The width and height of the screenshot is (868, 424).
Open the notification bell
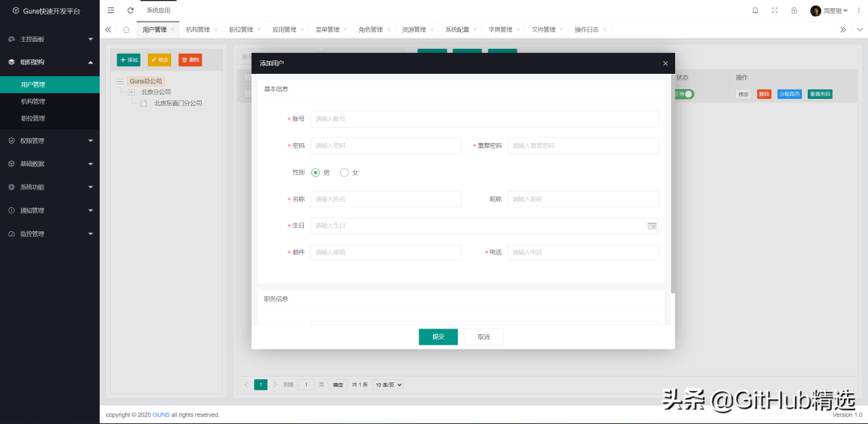click(x=755, y=10)
